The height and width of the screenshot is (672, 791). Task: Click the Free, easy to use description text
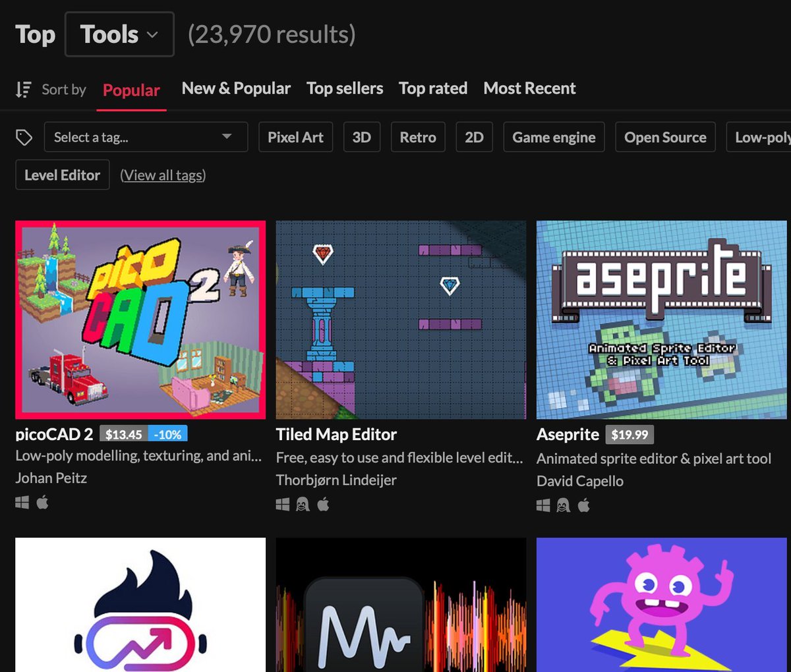pyautogui.click(x=399, y=457)
